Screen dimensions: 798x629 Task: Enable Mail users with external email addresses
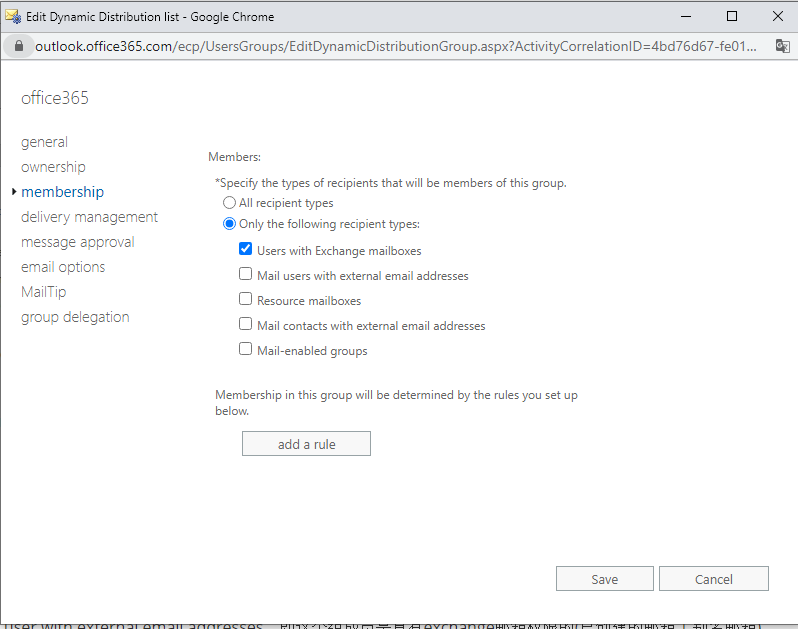click(246, 275)
